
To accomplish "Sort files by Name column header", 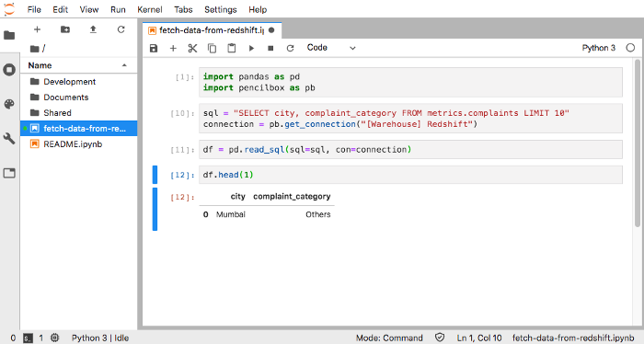I will point(78,65).
